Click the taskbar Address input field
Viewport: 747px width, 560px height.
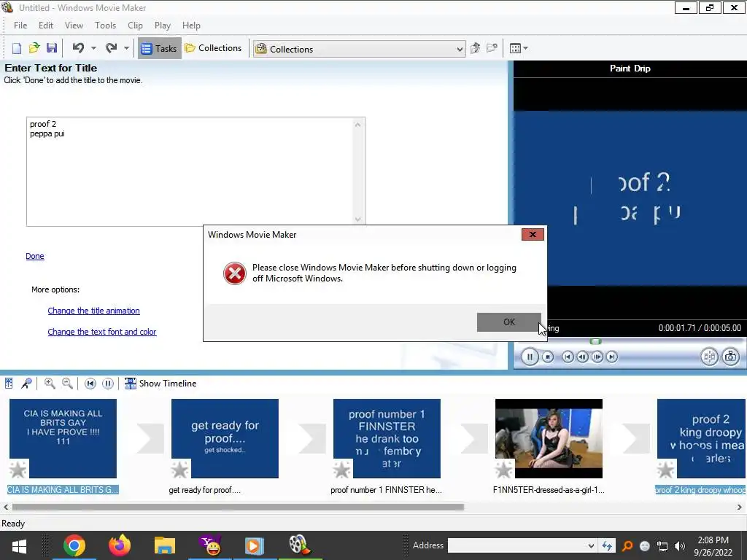[516, 545]
